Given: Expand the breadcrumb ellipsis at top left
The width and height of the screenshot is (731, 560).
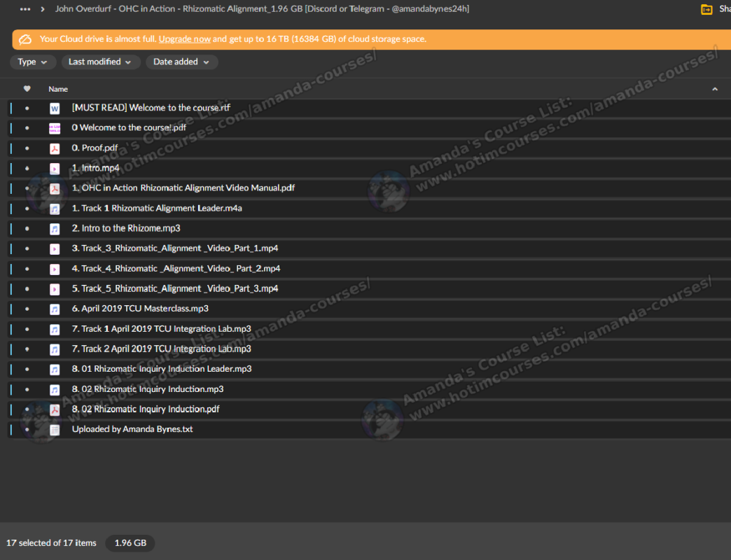Looking at the screenshot, I should [x=26, y=9].
